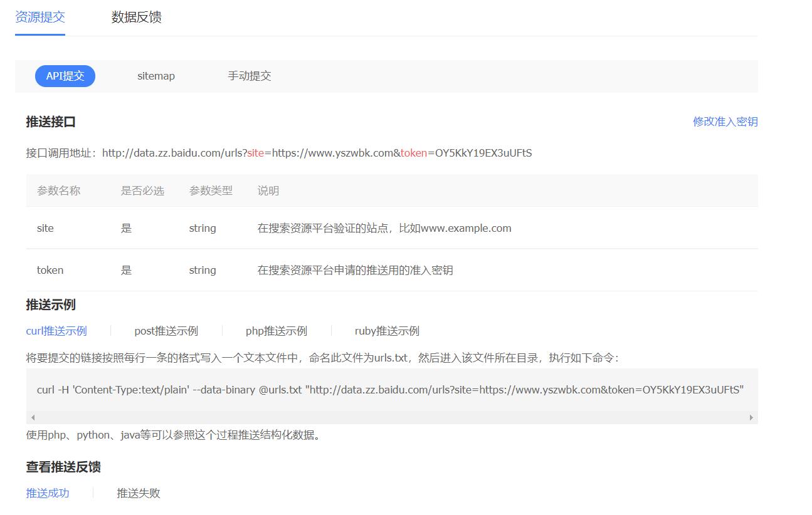Image resolution: width=812 pixels, height=515 pixels.
Task: View the 推送失败 feedback
Action: [139, 493]
